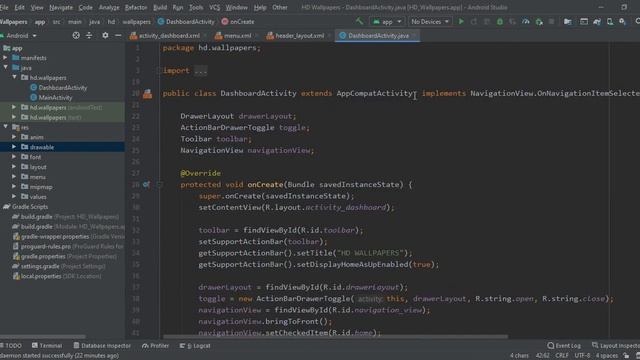Open the No Devices dropdown
This screenshot has width=640, height=360.
tap(430, 21)
